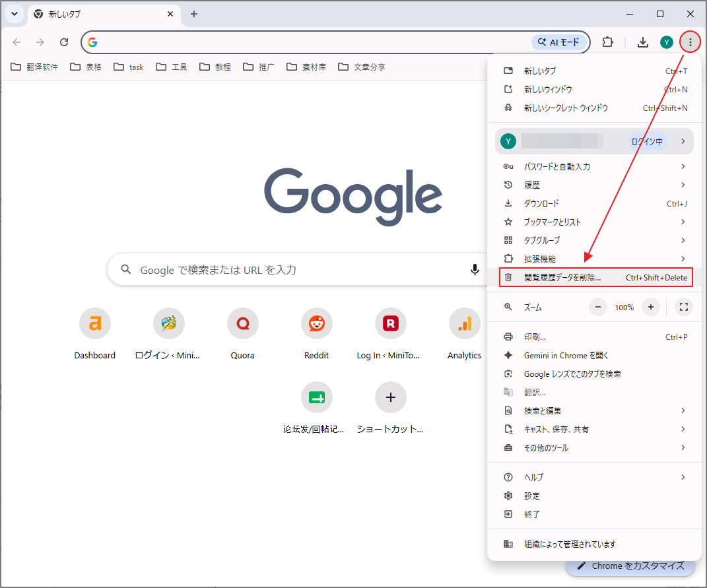Select 新しいウィンドウ menu item
The image size is (707, 588).
(595, 89)
